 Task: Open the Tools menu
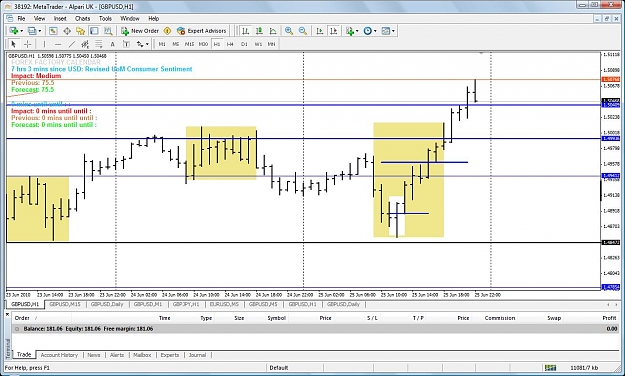click(x=105, y=18)
